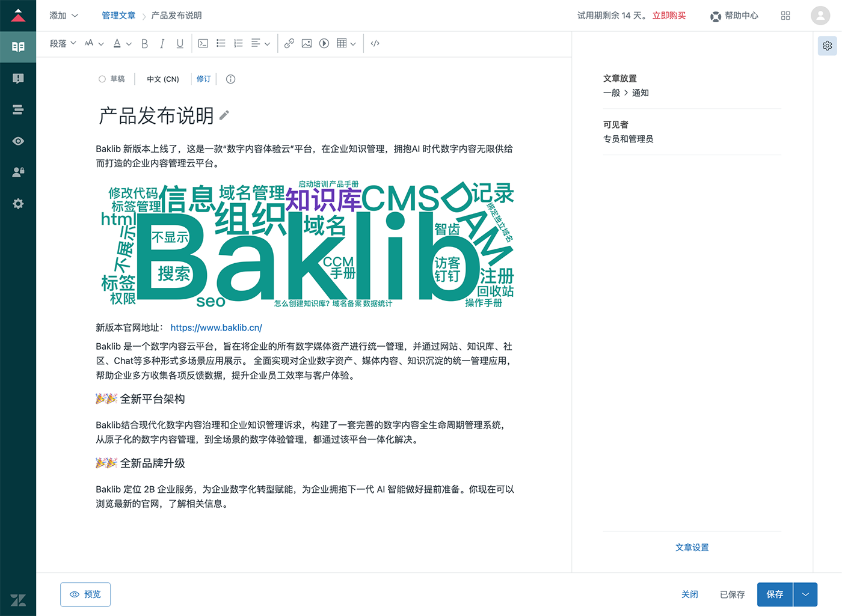Open the text alignment dropdown

tap(260, 43)
